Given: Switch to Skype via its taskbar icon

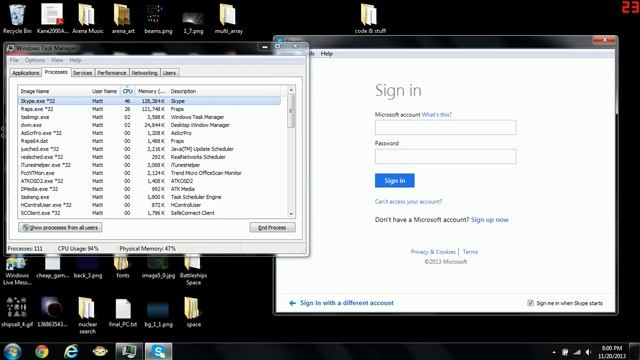Looking at the screenshot, I should point(158,351).
